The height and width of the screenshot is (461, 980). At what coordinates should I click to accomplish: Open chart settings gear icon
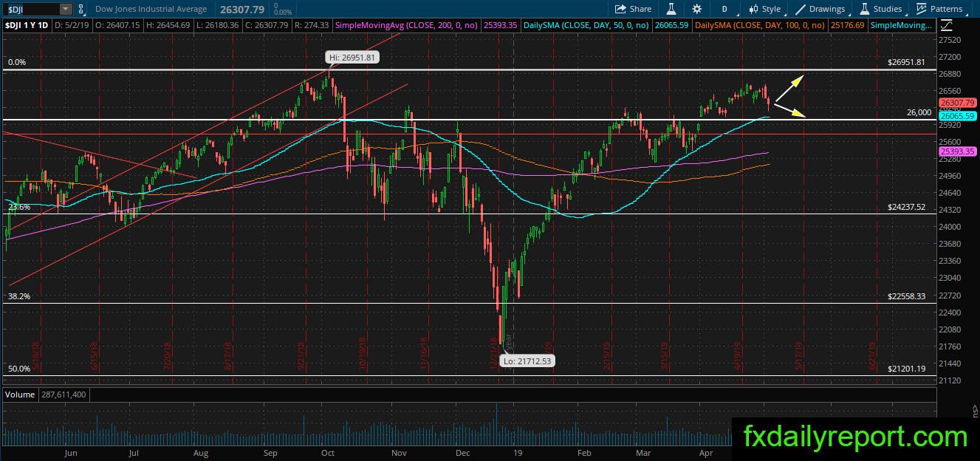pyautogui.click(x=696, y=9)
